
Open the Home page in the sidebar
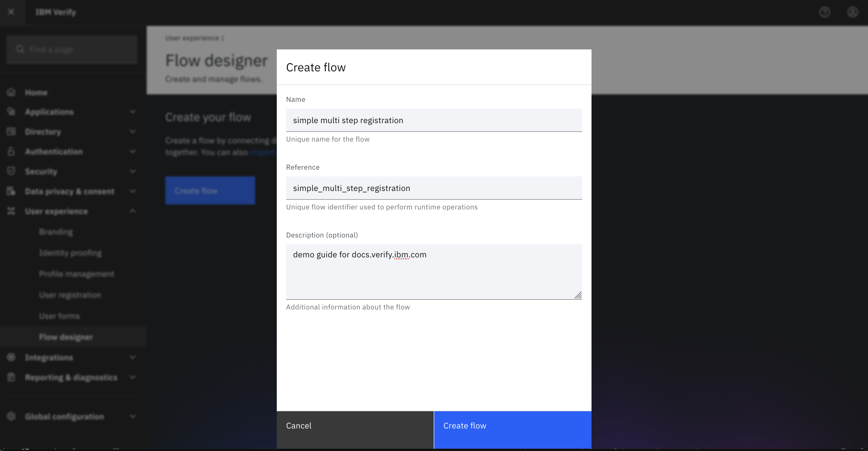point(36,92)
